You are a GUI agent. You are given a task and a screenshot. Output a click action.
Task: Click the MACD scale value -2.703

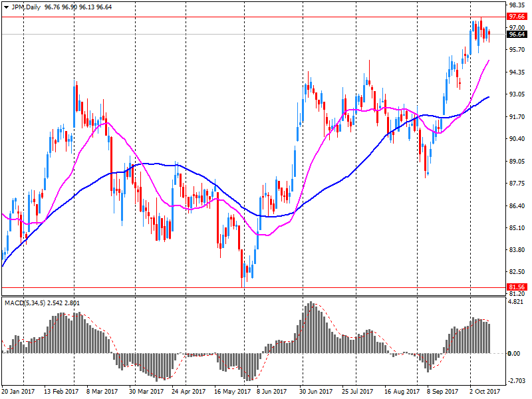click(x=517, y=381)
